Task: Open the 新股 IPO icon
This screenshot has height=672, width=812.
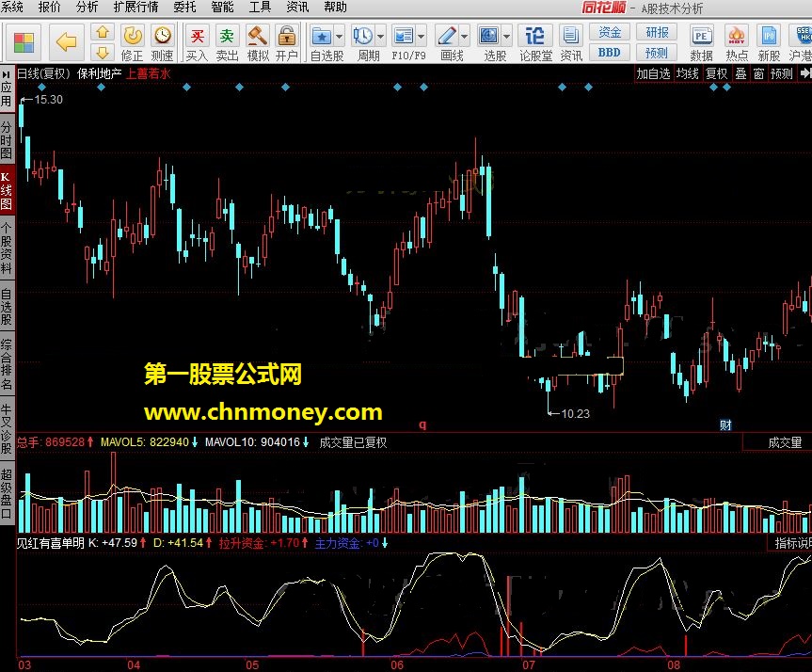Action: (769, 43)
